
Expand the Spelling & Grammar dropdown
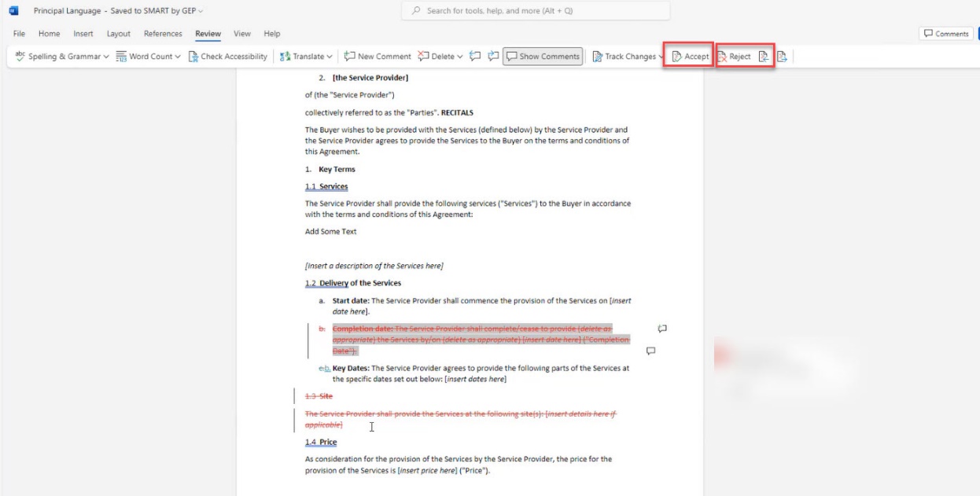105,57
